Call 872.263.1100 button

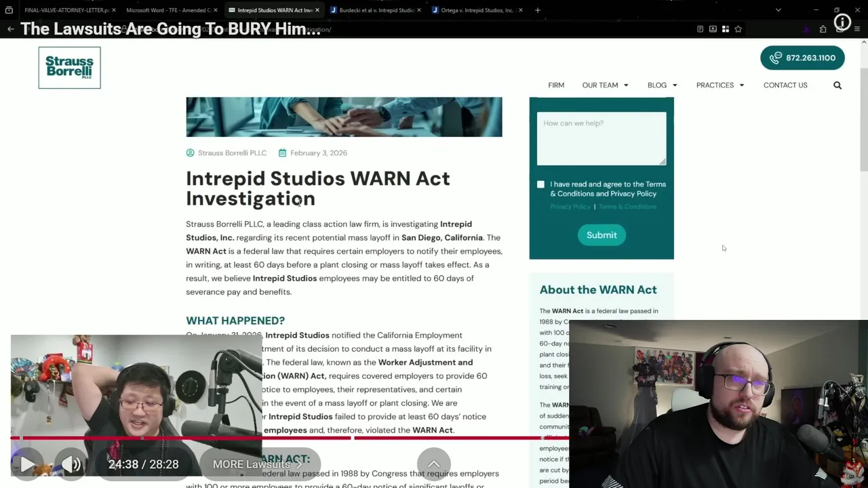[802, 58]
